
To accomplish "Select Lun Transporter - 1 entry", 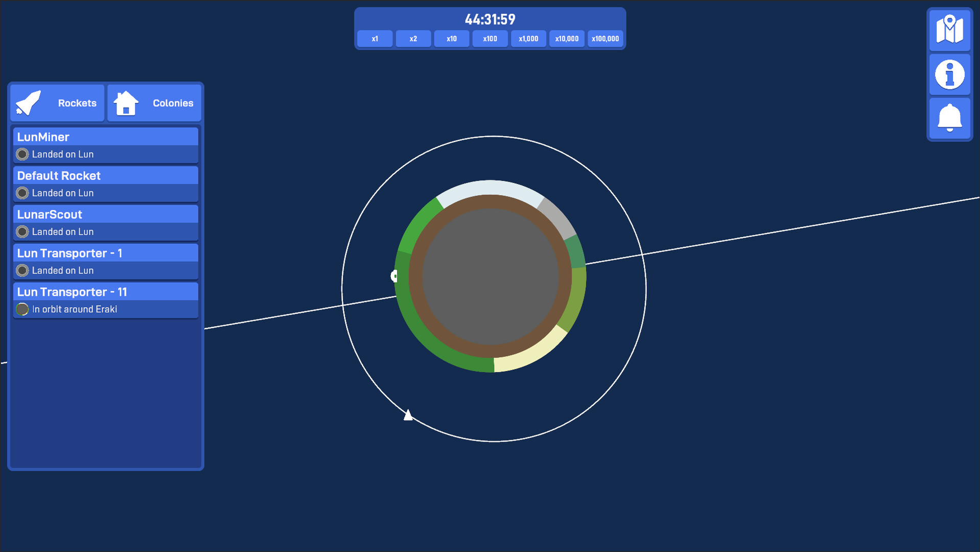I will click(x=106, y=262).
